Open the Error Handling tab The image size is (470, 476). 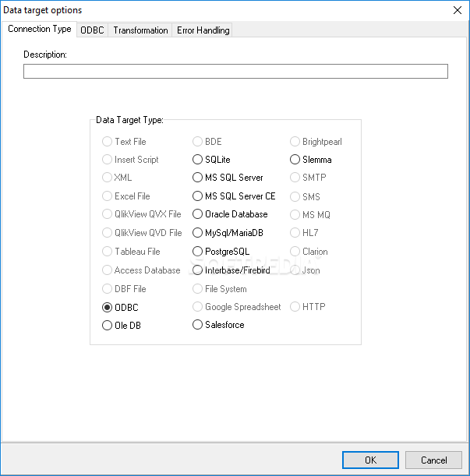point(203,30)
